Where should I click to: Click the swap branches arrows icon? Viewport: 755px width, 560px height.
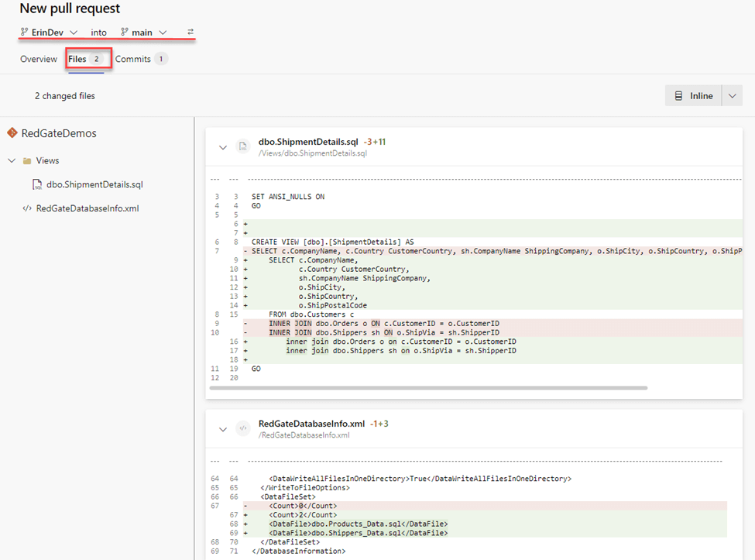click(190, 33)
